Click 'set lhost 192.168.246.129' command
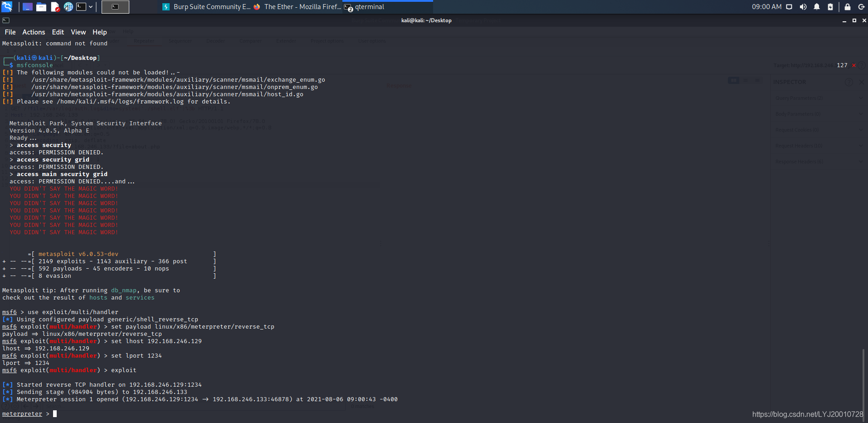 tap(156, 341)
